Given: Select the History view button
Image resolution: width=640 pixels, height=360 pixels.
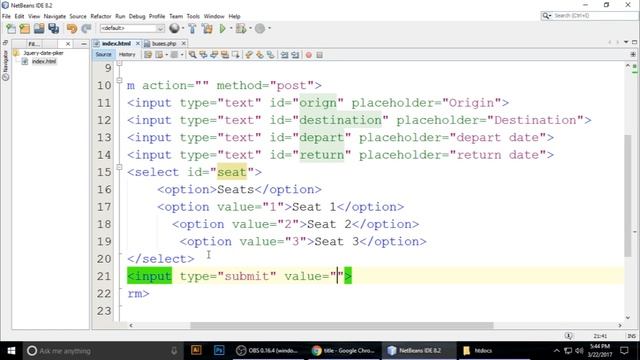Looking at the screenshot, I should point(127,54).
